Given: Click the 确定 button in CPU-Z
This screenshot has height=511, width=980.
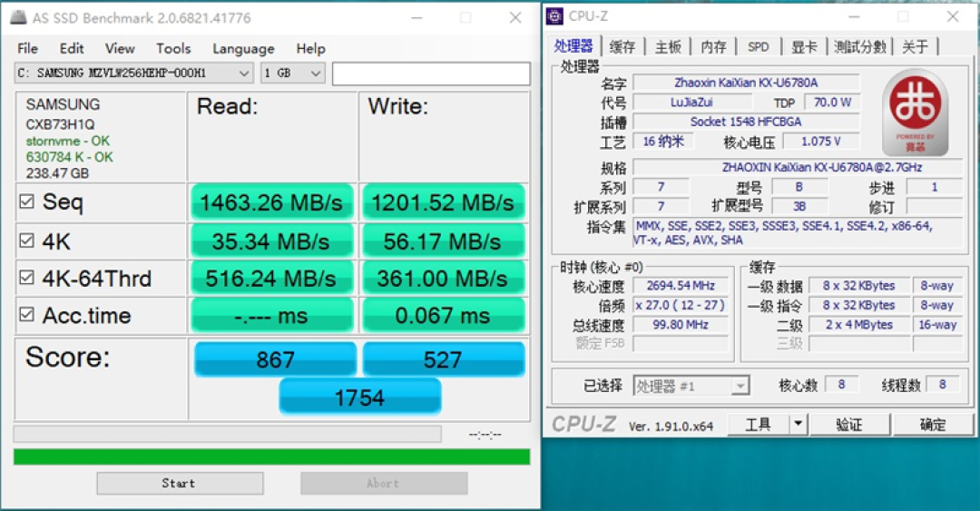Looking at the screenshot, I should 933,425.
